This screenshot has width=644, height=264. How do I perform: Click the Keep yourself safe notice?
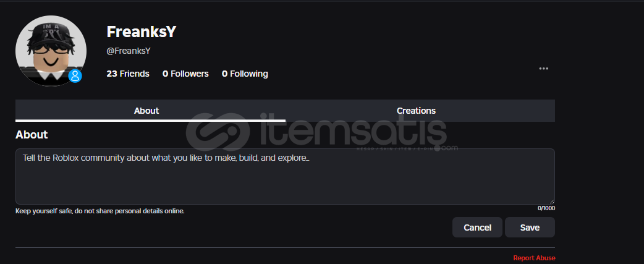(100, 211)
